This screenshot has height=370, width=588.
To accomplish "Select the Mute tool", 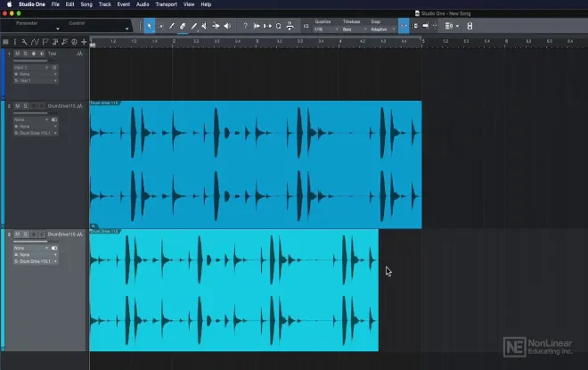I will tap(204, 26).
